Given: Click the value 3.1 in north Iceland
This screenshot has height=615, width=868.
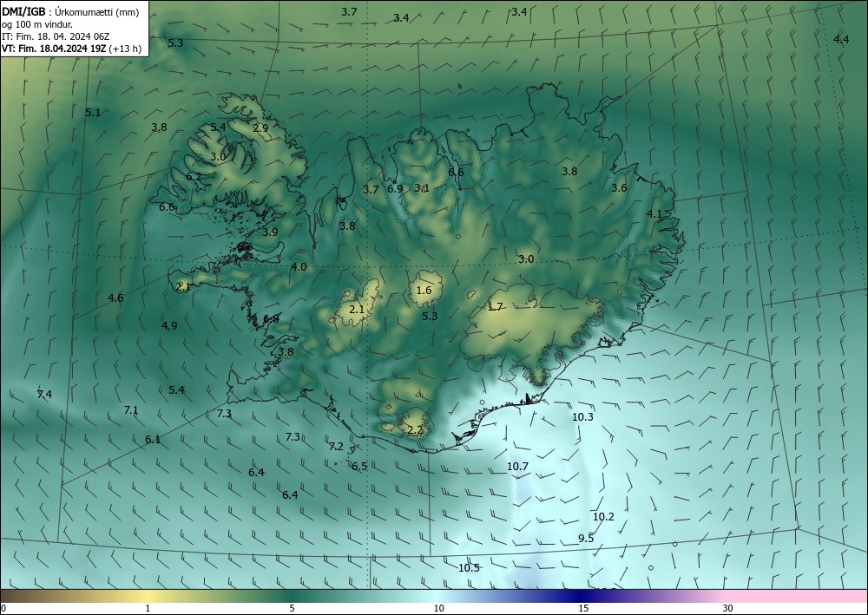Looking at the screenshot, I should 422,188.
